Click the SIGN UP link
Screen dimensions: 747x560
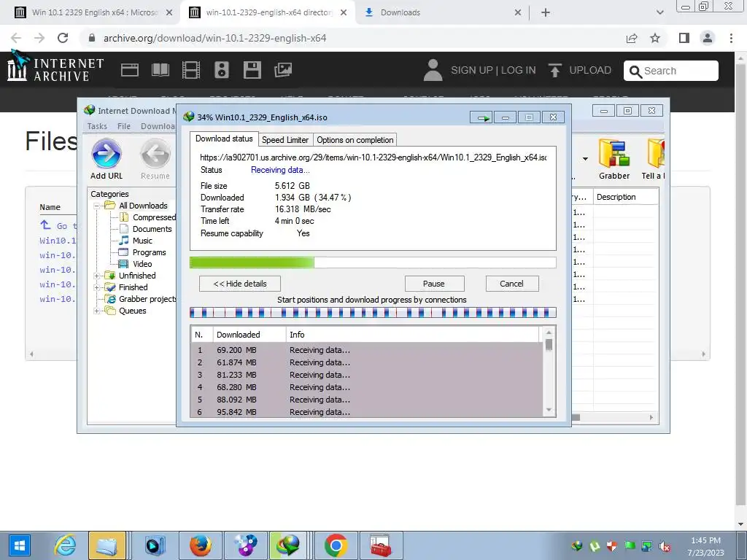click(x=472, y=70)
